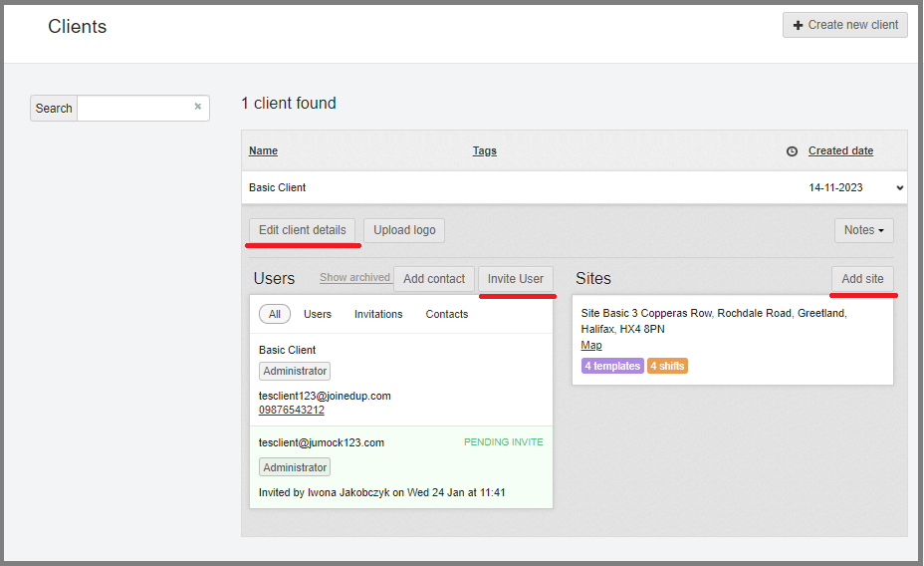Toggle Show archived users link
924x566 pixels.
tap(354, 278)
